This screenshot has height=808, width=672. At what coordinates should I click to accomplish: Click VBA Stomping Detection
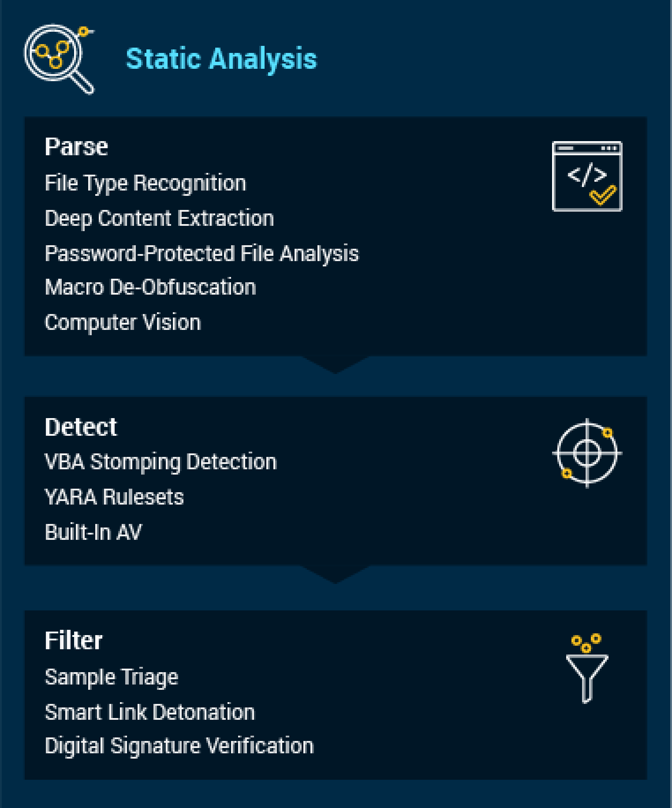161,462
